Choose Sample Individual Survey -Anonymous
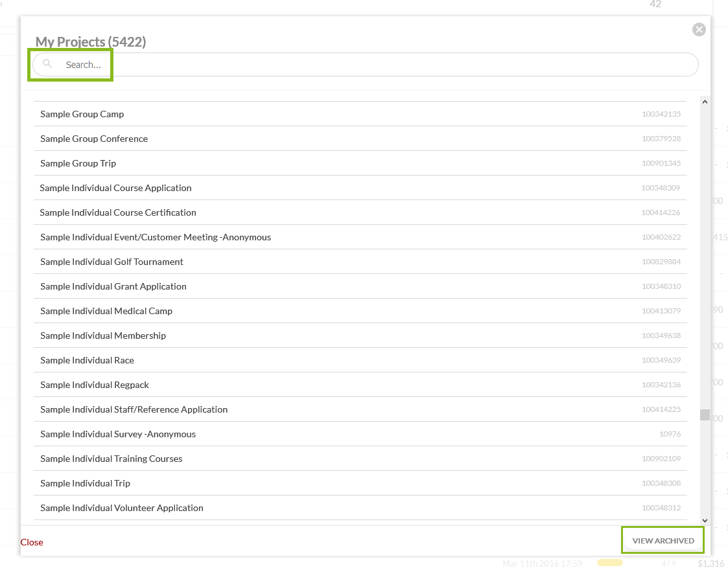This screenshot has height=570, width=728. (118, 434)
